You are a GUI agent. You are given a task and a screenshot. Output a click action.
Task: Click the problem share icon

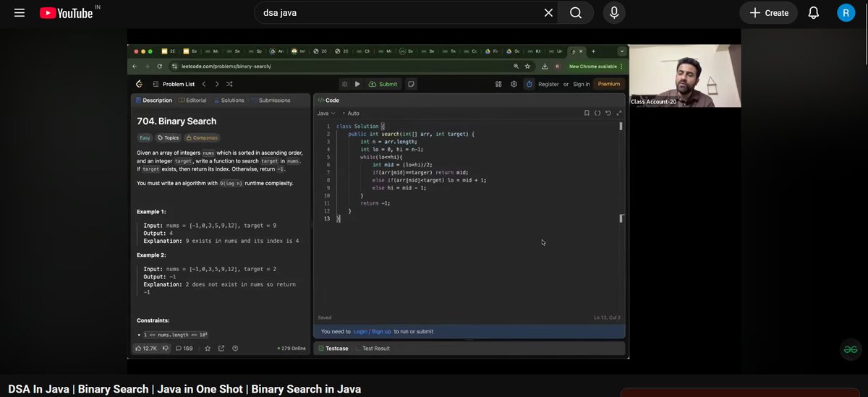[221, 349]
